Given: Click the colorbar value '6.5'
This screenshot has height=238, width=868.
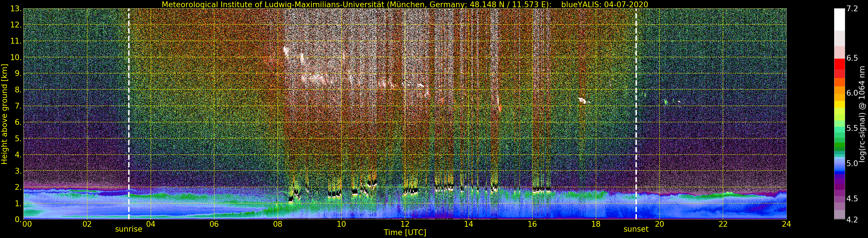Looking at the screenshot, I should tap(852, 58).
